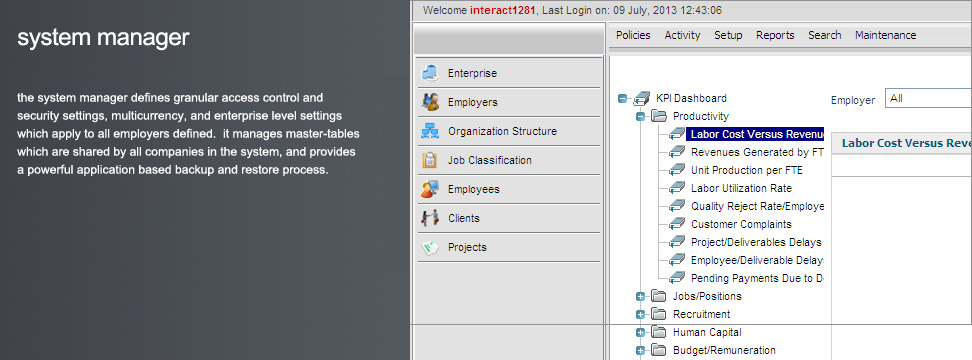Click the Employee/Deliverable Delays book icon
This screenshot has height=360, width=972.
677,260
